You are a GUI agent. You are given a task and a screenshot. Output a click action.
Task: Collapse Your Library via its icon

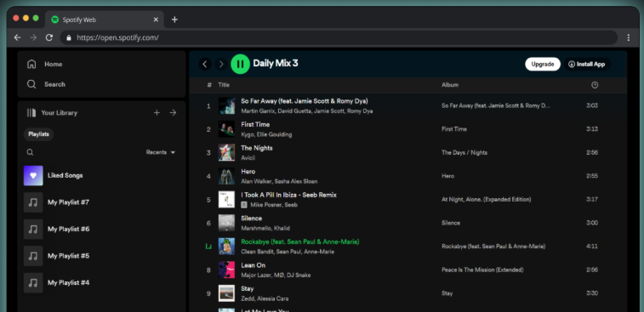tap(31, 112)
